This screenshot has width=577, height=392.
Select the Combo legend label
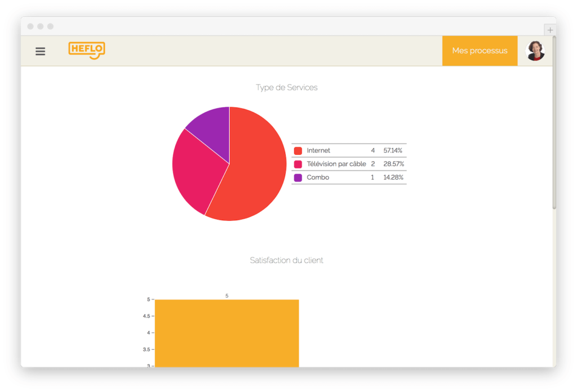[x=318, y=178]
